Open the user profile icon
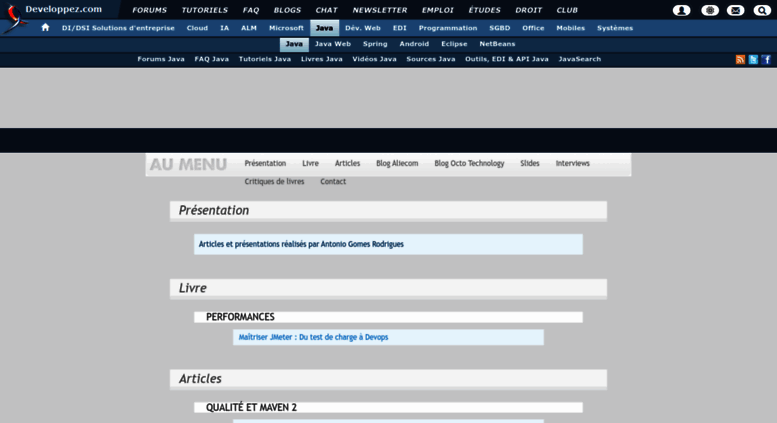The width and height of the screenshot is (777, 423). [681, 10]
